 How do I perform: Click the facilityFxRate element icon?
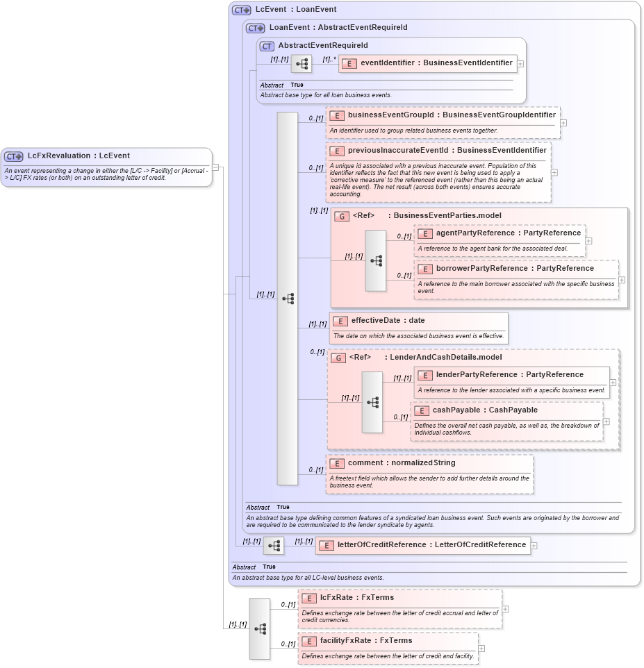[x=310, y=640]
